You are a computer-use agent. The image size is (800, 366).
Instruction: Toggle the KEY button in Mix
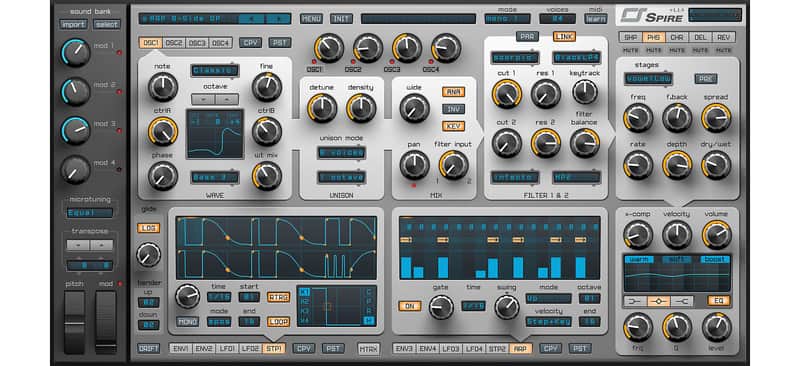tap(453, 126)
